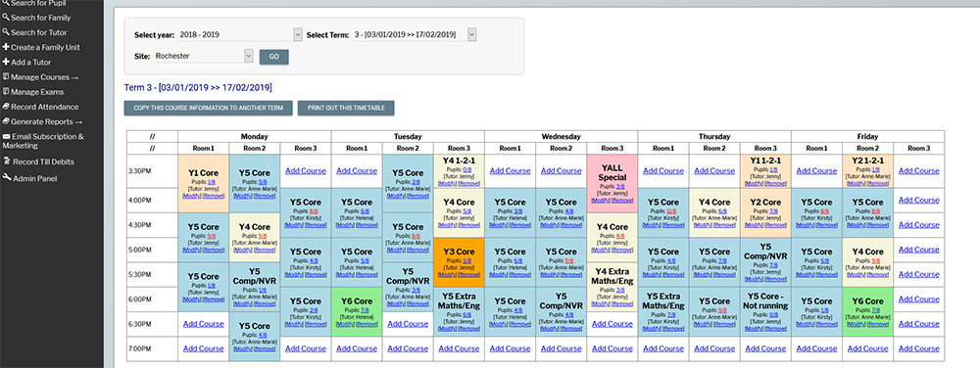The width and height of the screenshot is (980, 368).
Task: Click Room 3 header under Friday
Action: 919,149
